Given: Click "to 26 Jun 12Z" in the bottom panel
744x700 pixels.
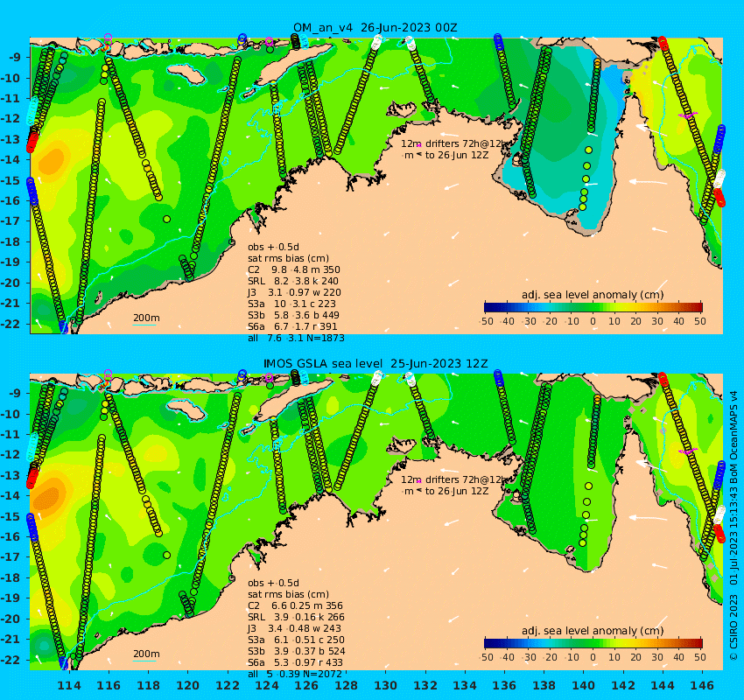Looking at the screenshot, I should click(456, 491).
